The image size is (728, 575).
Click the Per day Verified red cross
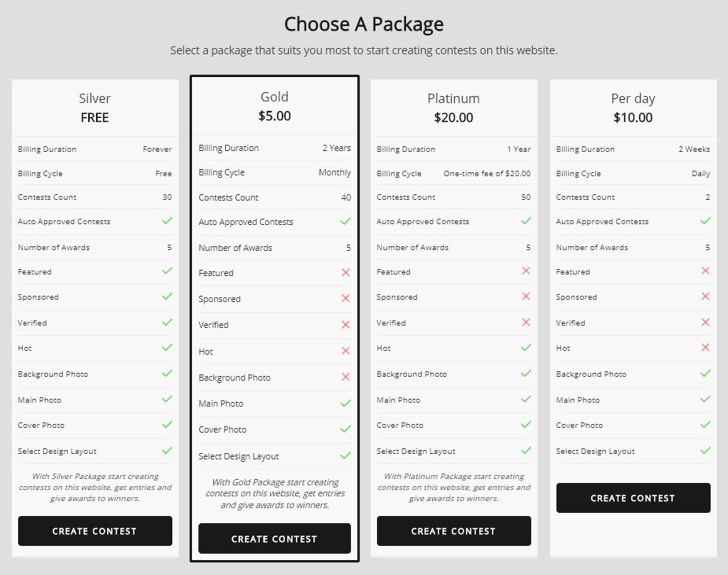point(705,323)
